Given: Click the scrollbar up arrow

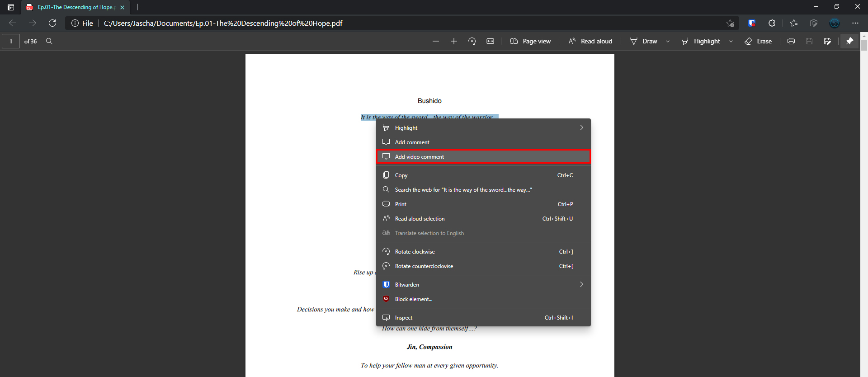Looking at the screenshot, I should (x=864, y=36).
